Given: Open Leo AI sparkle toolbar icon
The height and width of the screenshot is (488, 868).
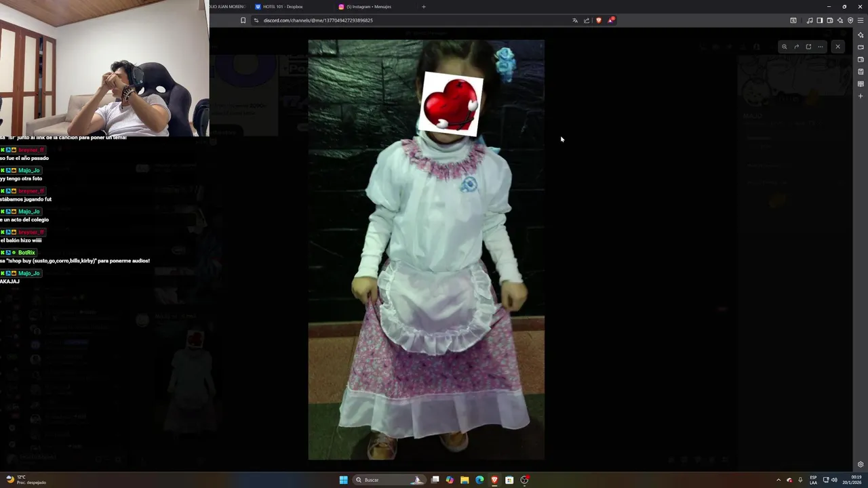Looking at the screenshot, I should 840,20.
